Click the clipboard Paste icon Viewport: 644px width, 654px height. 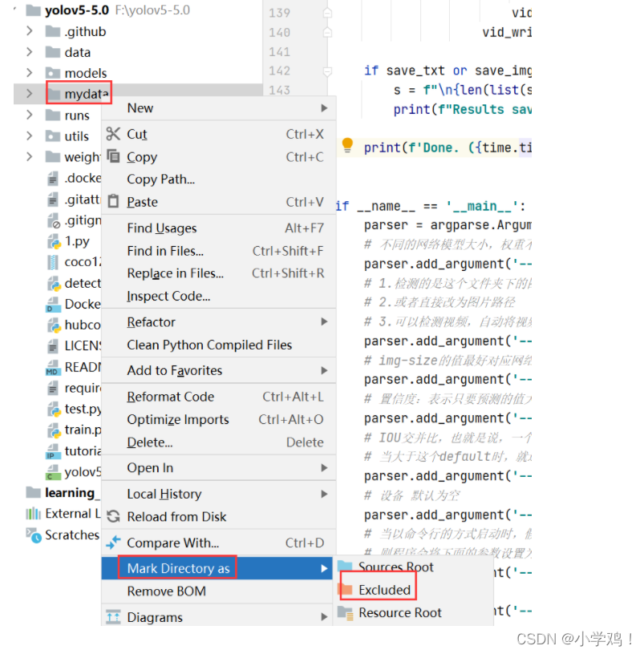[x=113, y=201]
